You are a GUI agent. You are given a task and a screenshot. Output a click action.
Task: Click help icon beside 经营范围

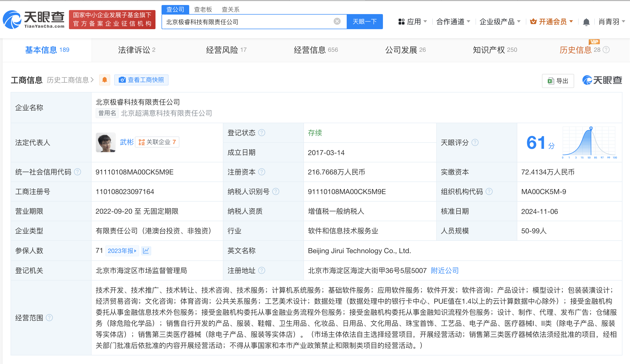pos(49,318)
